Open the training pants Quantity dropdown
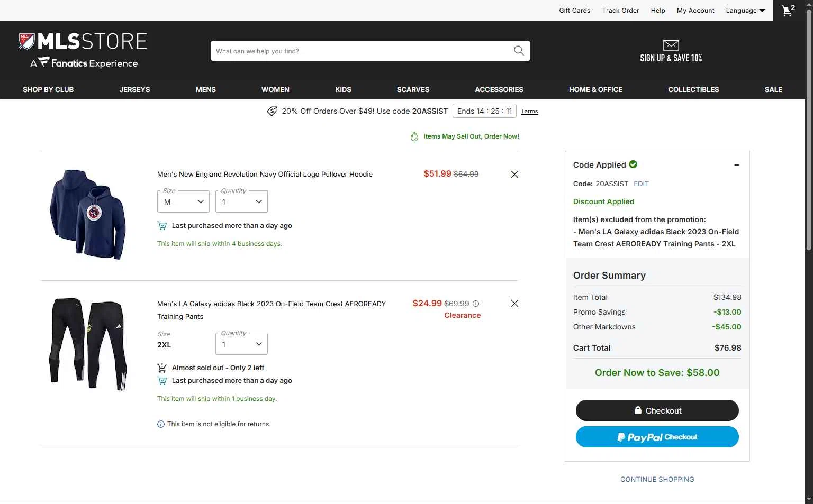Viewport: 813px width, 504px height. tap(241, 344)
